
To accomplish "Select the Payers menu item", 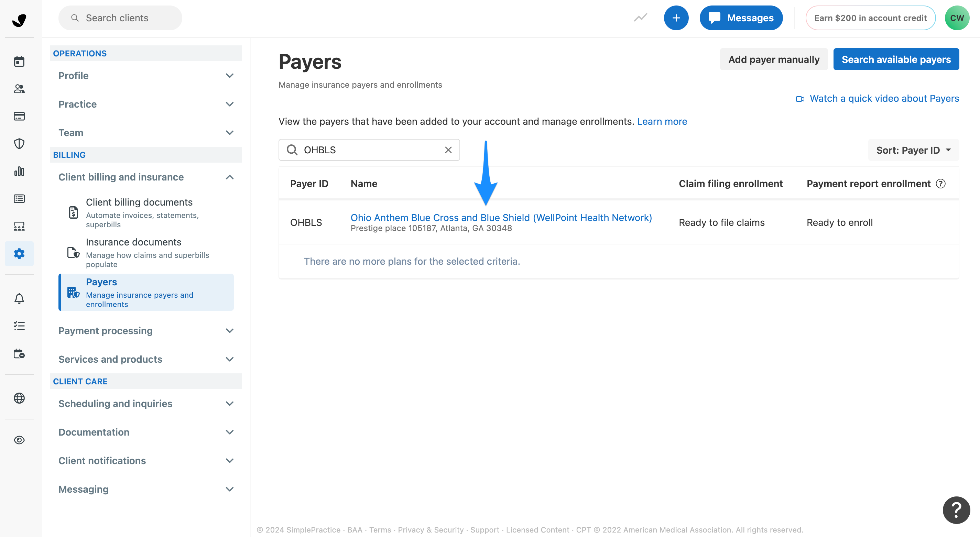I will pyautogui.click(x=146, y=293).
